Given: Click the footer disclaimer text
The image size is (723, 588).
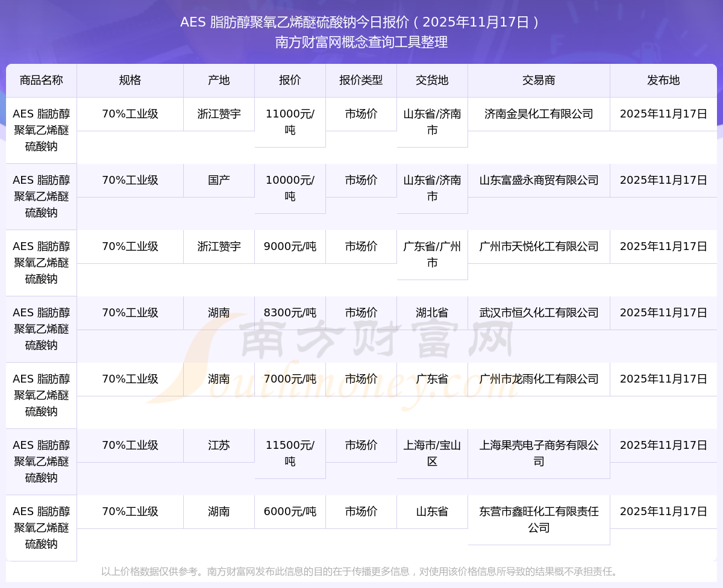Looking at the screenshot, I should pos(361,571).
